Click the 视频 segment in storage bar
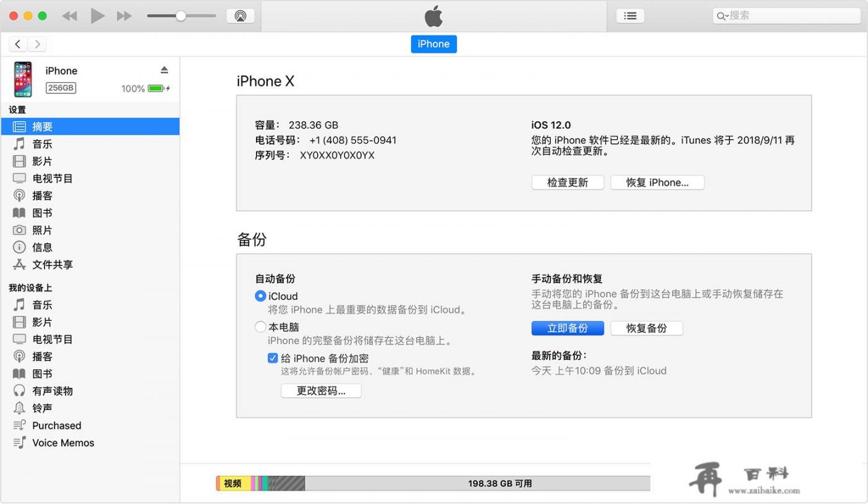 [234, 484]
